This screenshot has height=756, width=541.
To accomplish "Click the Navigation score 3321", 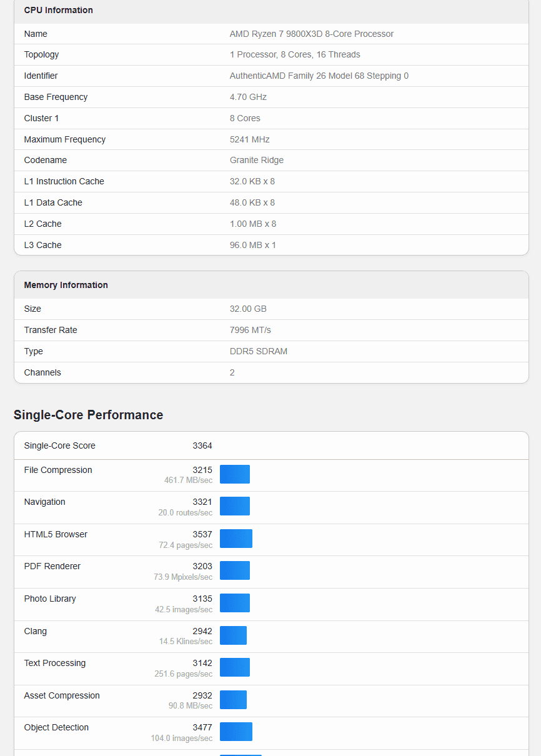I will coord(202,502).
